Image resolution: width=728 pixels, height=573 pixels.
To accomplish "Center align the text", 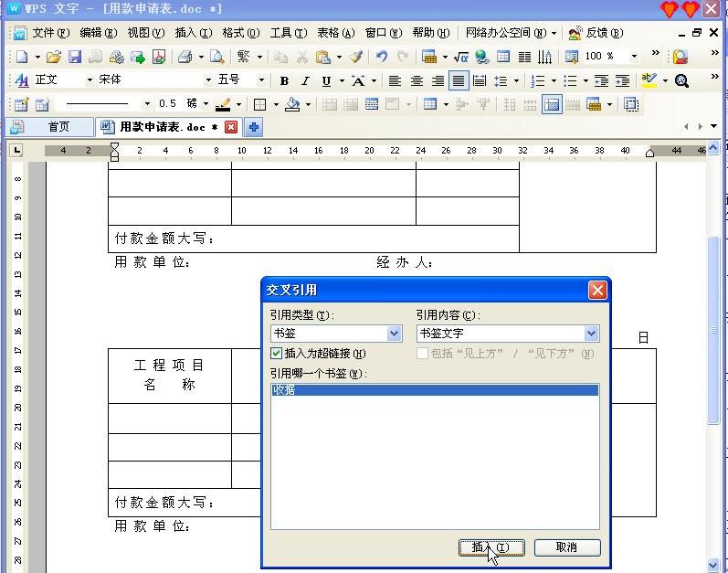I will [417, 81].
